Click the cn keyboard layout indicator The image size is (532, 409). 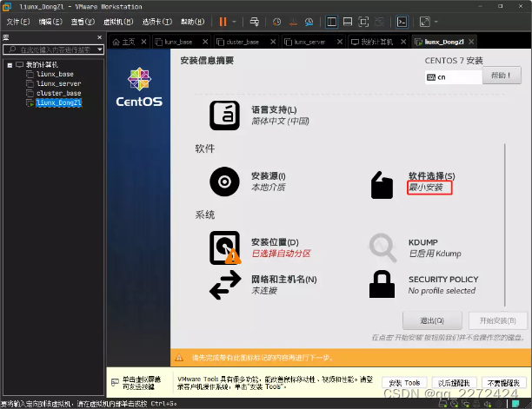click(x=453, y=77)
